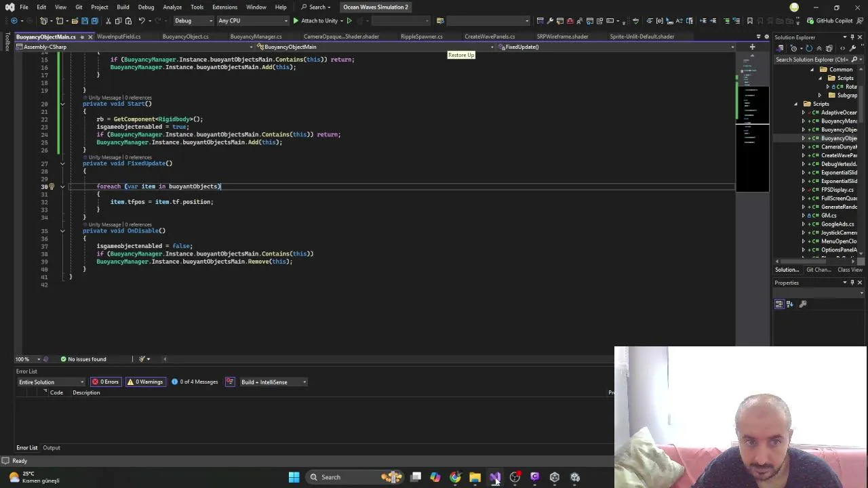Open File Explorer from the Windows taskbar
The width and height of the screenshot is (868, 488).
(475, 477)
